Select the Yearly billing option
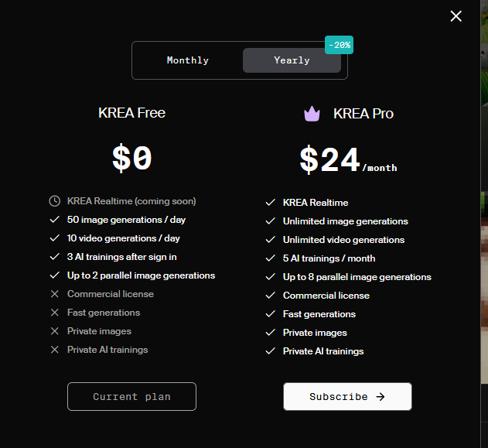Viewport: 488px width, 448px height. tap(292, 60)
